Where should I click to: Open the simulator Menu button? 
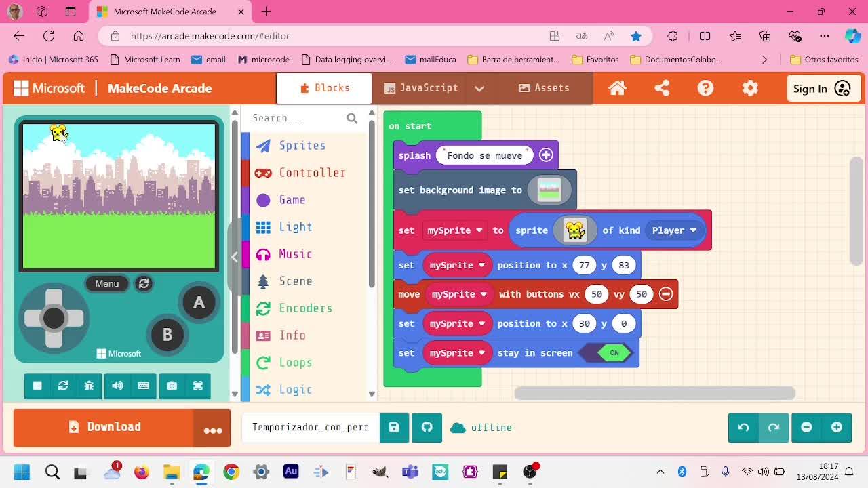(x=106, y=283)
